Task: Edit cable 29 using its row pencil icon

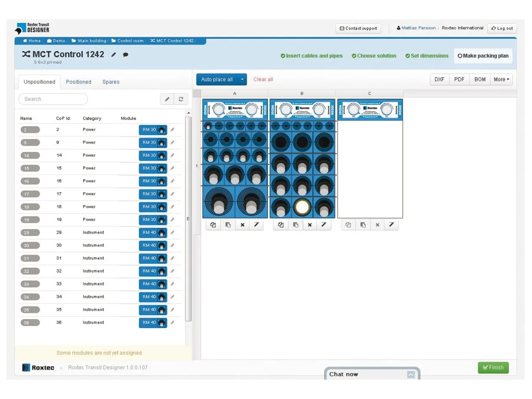Action: [172, 232]
